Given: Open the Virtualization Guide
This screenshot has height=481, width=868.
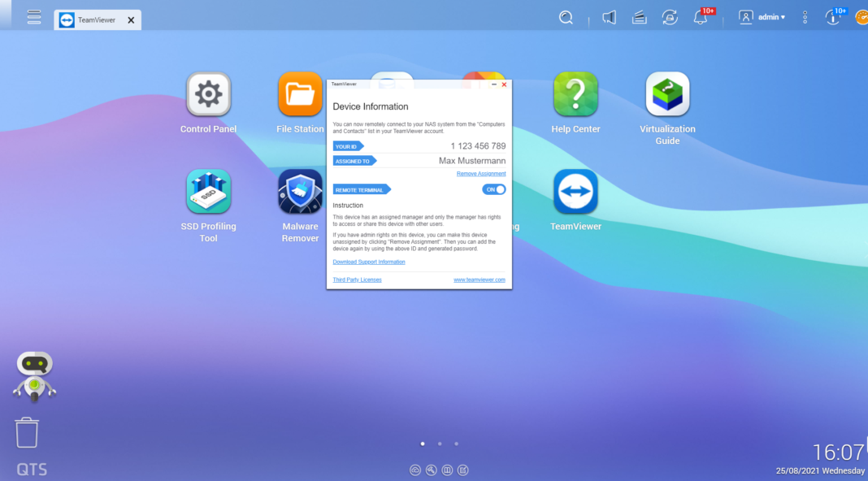Looking at the screenshot, I should 666,94.
